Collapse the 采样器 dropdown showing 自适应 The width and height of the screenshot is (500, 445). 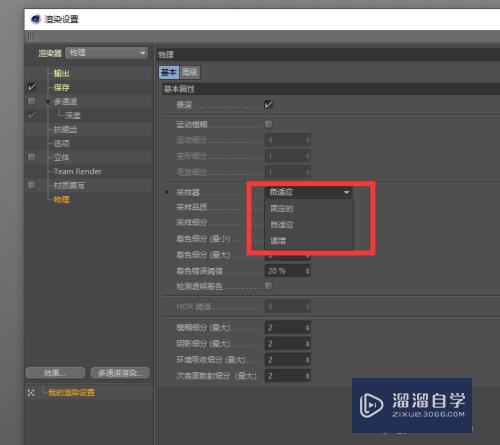point(309,192)
